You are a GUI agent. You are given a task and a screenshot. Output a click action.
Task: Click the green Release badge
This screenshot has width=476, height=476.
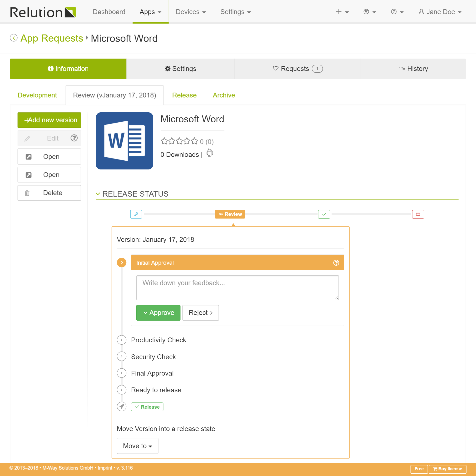pos(147,407)
